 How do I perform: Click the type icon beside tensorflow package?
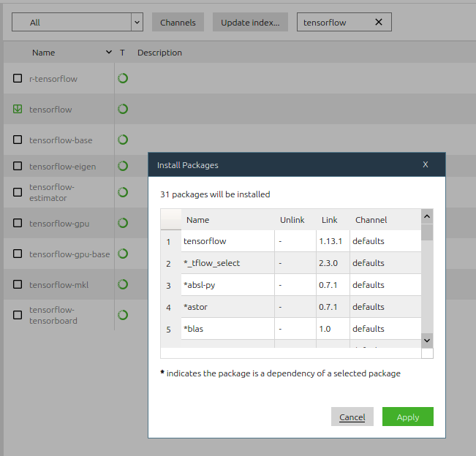click(123, 109)
